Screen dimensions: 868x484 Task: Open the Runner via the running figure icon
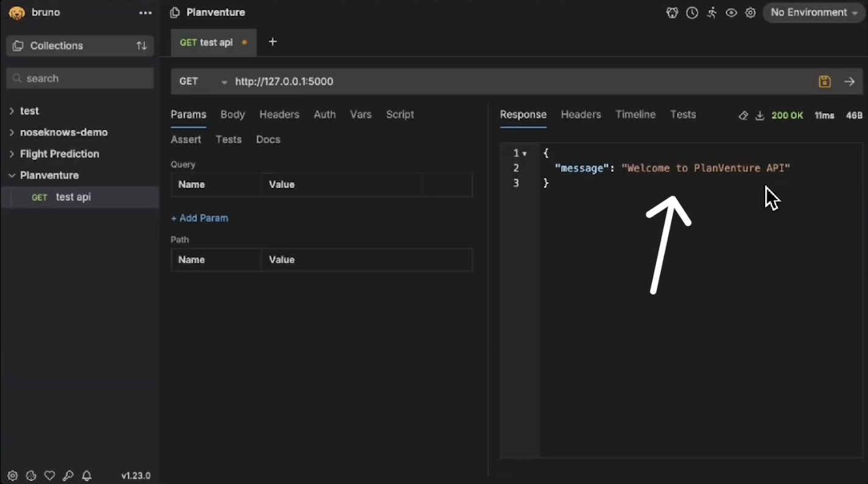[712, 13]
